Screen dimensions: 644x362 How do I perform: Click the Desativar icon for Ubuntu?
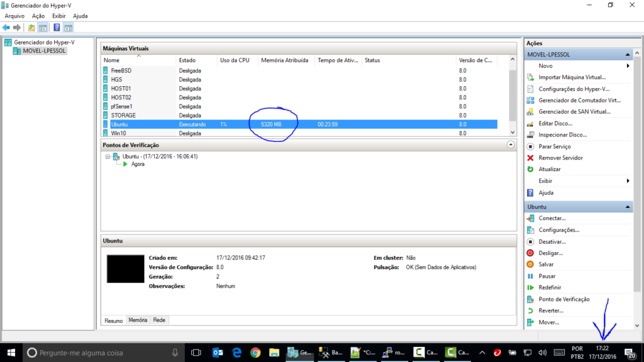(530, 242)
